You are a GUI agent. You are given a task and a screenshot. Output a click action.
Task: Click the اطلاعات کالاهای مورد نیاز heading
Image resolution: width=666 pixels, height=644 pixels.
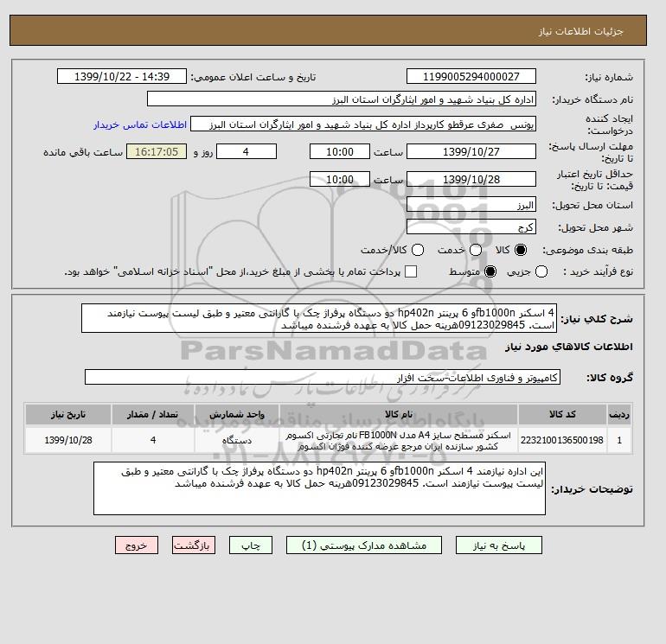coord(569,347)
